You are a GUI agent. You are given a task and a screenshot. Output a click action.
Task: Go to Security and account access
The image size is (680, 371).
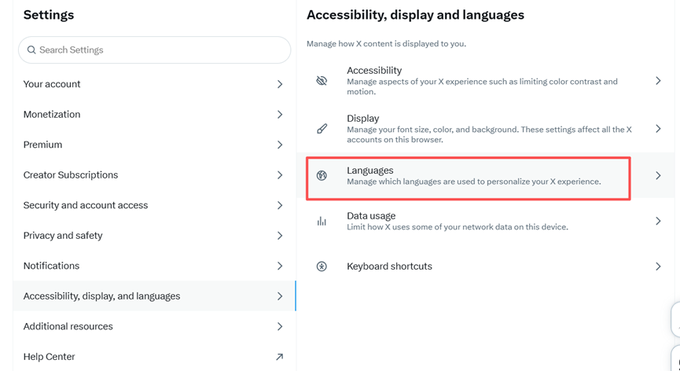pos(154,205)
